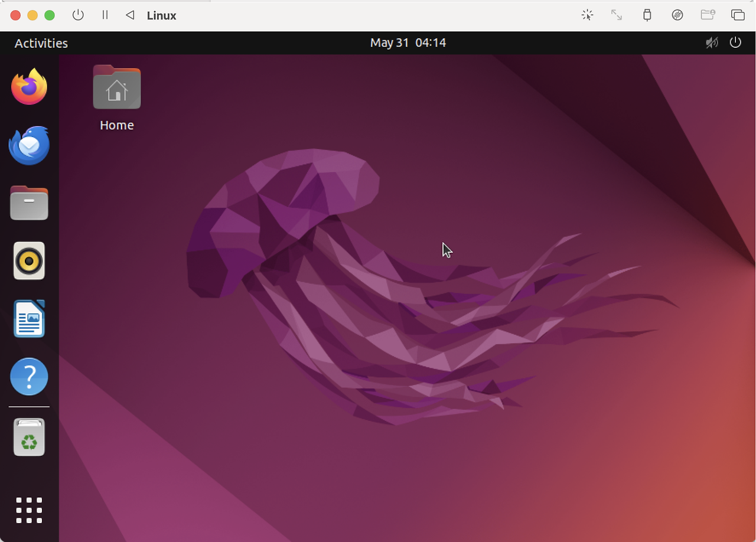Open the Help question mark icon
756x542 pixels.
click(x=29, y=376)
